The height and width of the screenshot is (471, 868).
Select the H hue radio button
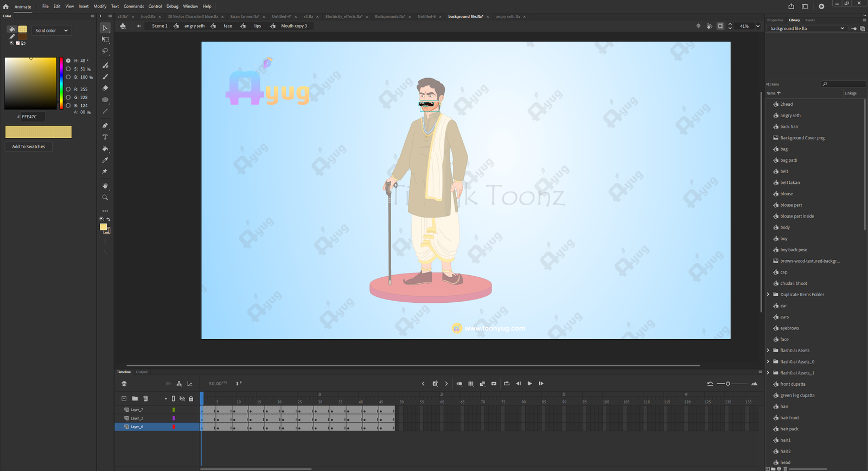(68, 61)
